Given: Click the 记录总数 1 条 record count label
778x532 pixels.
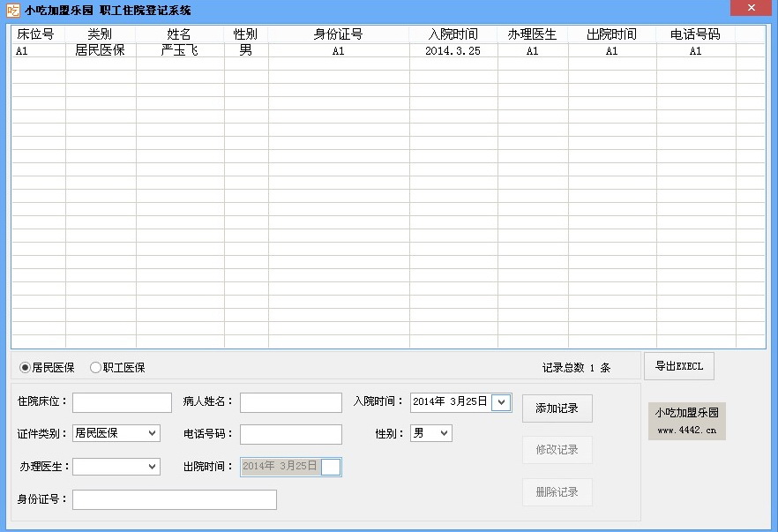Looking at the screenshot, I should [576, 368].
